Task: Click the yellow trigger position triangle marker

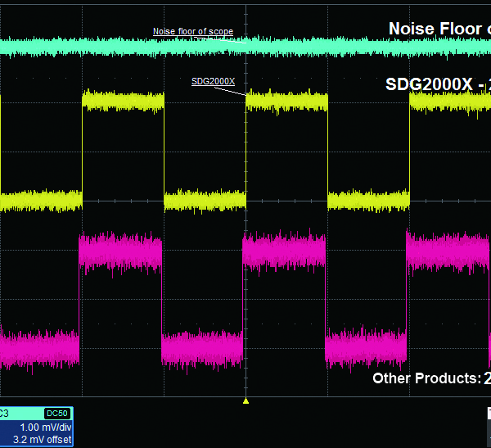Action: (245, 400)
